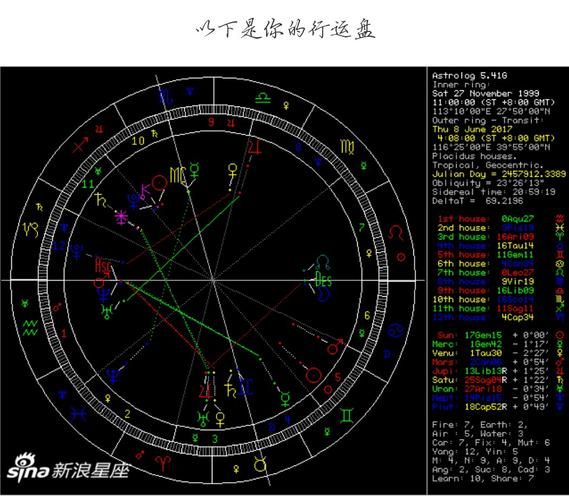This screenshot has width=569, height=500.
Task: Click house number 2 in the chart
Action: (127, 414)
